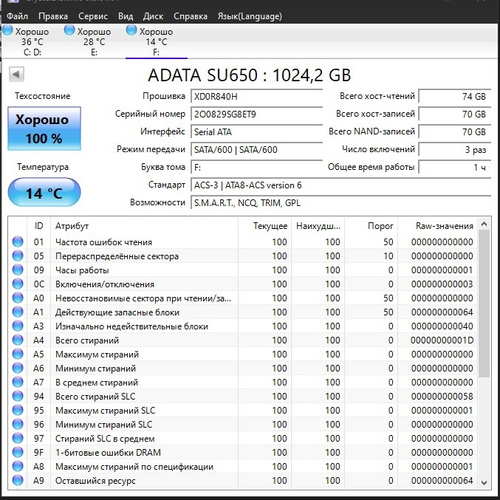Screen dimensions: 500x500
Task: Open the Справка menu
Action: tap(190, 16)
